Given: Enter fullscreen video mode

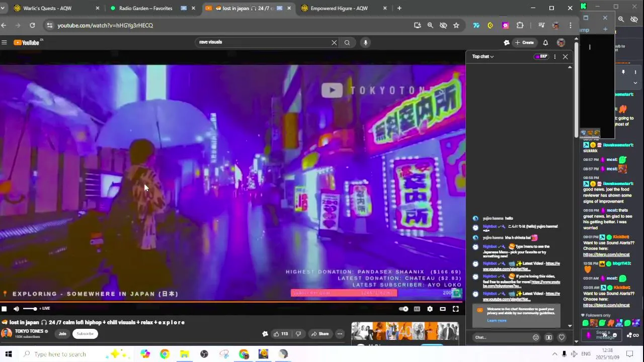Looking at the screenshot, I should (x=456, y=309).
